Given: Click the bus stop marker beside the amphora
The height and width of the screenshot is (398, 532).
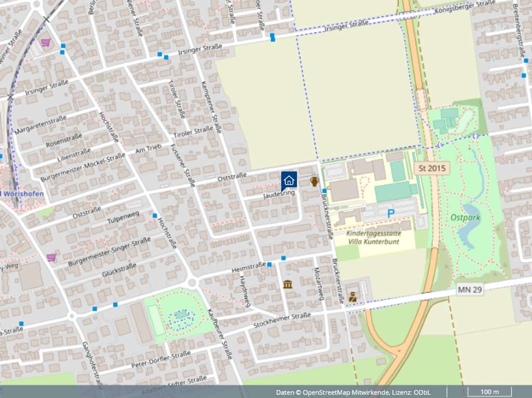Looking at the screenshot, I should tap(324, 191).
